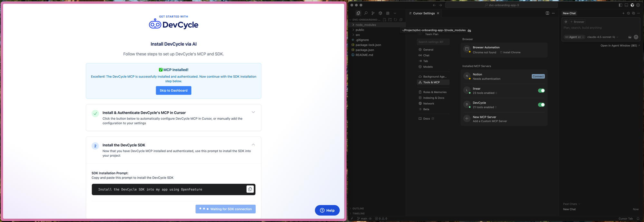The height and width of the screenshot is (222, 644).
Task: Select Indexing & Docs settings section
Action: point(433,98)
